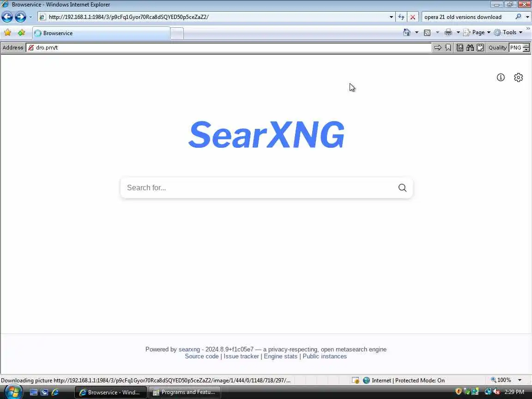Select the Browservice tab
This screenshot has width=532, height=399.
pos(101,33)
